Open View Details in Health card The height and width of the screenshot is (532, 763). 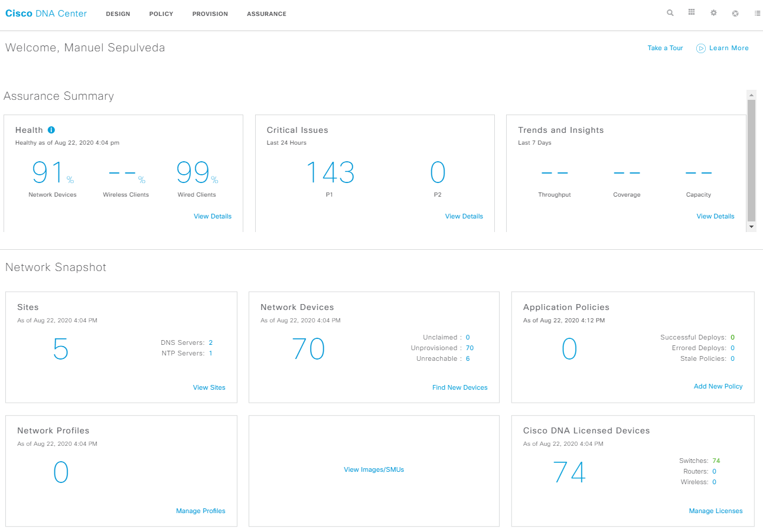(213, 217)
